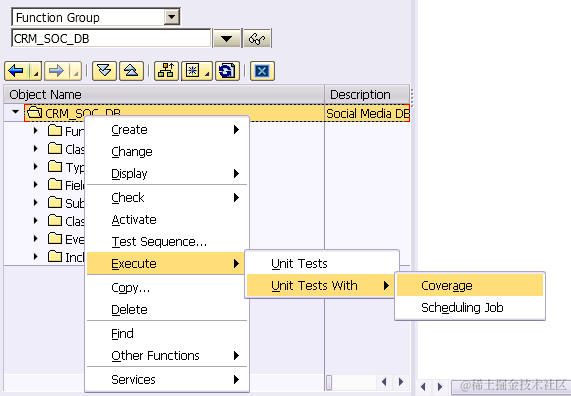Click right panel scroll left arrow
Screen dimensions: 571x396
423,386
